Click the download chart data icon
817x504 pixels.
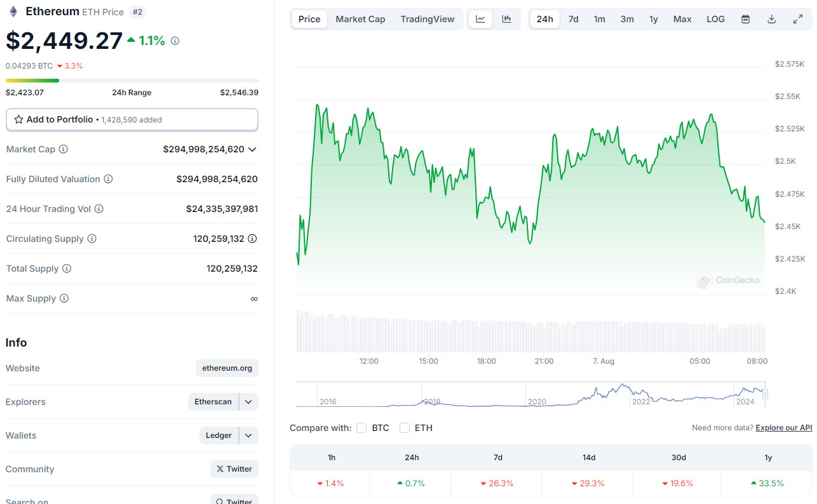[x=771, y=19]
